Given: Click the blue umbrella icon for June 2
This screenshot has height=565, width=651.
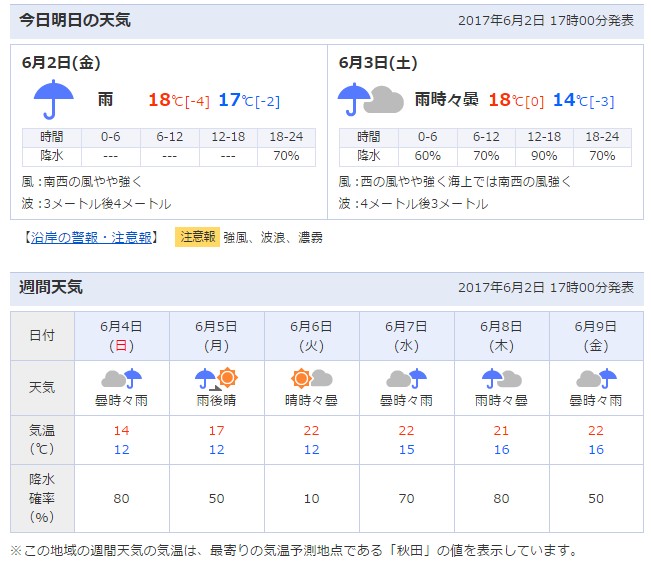Looking at the screenshot, I should [x=54, y=99].
